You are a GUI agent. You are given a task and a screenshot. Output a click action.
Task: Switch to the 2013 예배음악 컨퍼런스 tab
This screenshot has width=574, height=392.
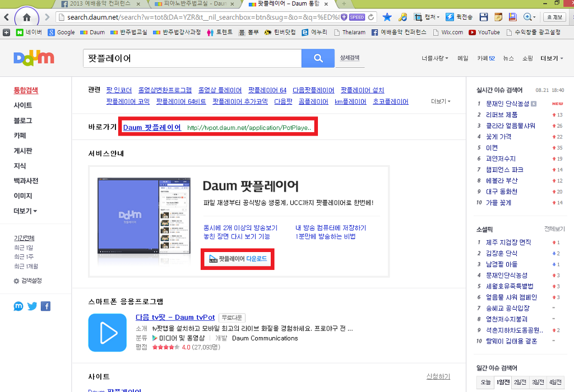pos(100,4)
